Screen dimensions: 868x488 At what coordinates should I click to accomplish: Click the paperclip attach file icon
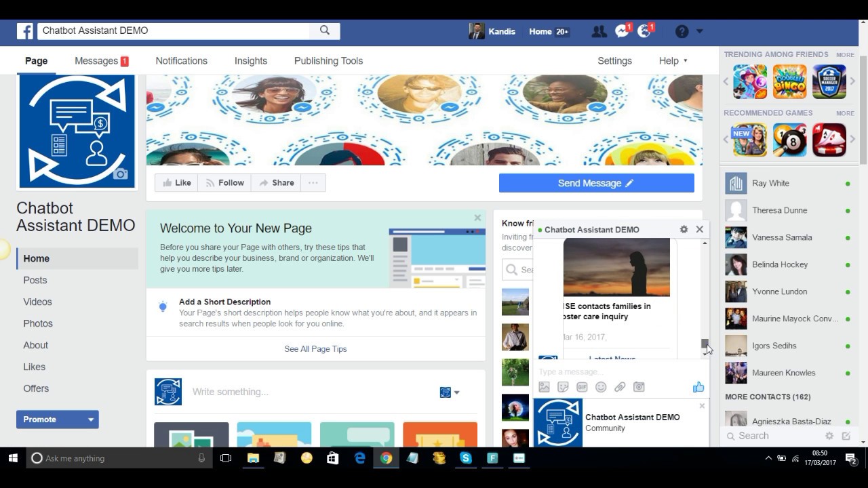(620, 387)
